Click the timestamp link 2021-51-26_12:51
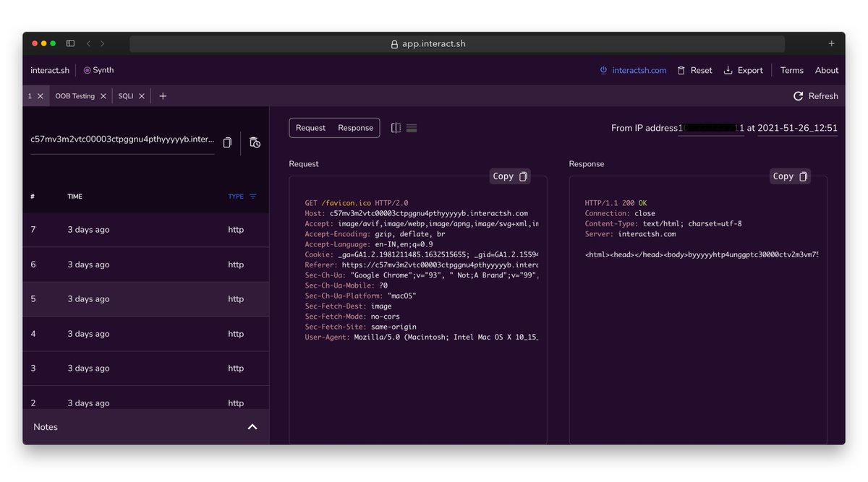The image size is (868, 482). 798,127
